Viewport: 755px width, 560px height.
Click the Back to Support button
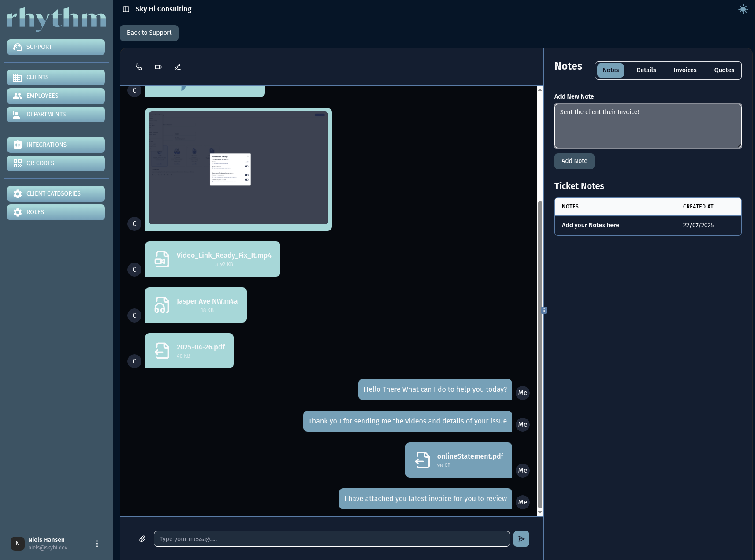click(x=149, y=33)
